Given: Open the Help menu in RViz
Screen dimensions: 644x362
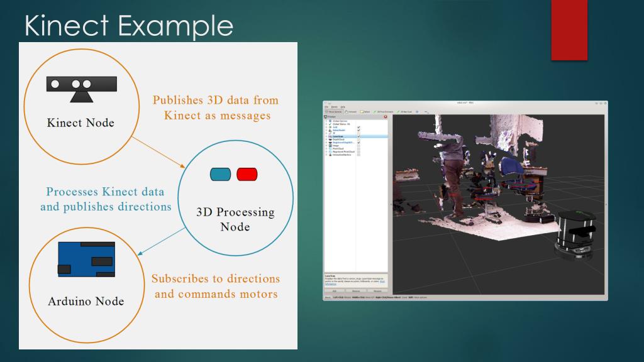Looking at the screenshot, I should coord(343,107).
